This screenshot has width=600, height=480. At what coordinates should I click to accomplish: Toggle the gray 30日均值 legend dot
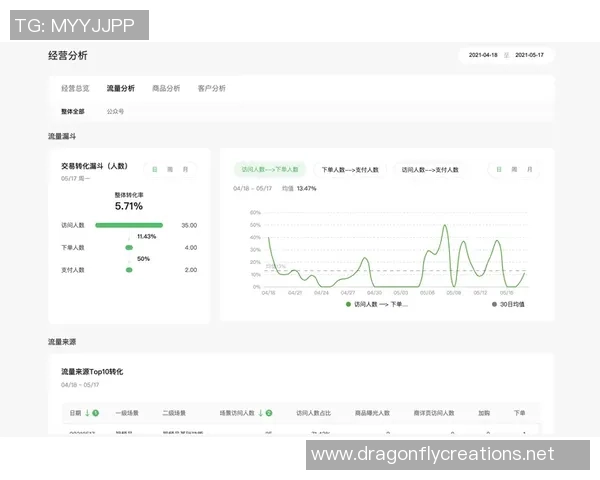tap(494, 304)
